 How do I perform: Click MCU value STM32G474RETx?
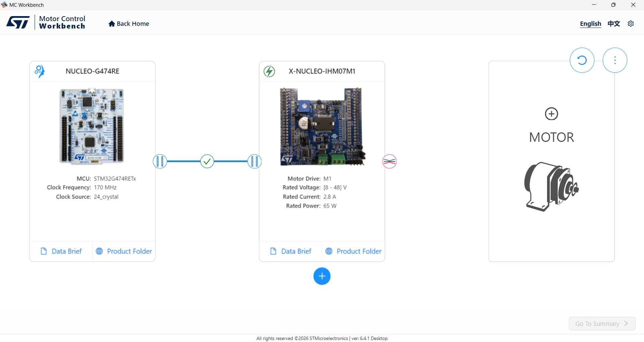tap(115, 179)
